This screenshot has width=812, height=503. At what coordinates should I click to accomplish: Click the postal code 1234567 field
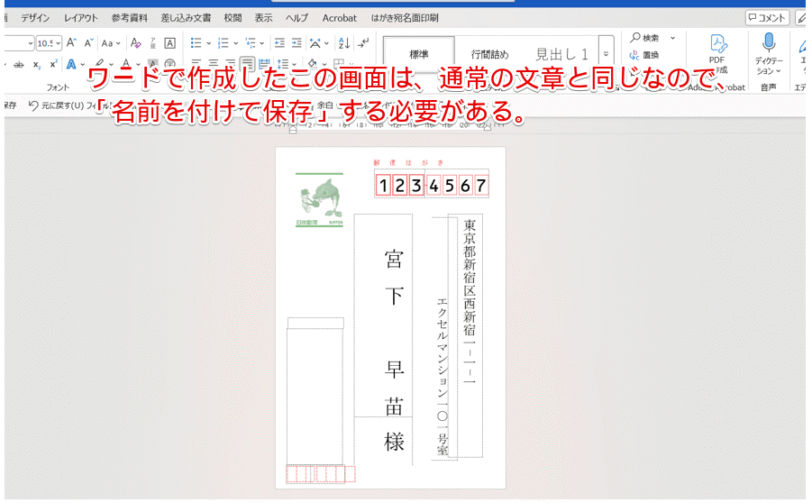(x=431, y=185)
